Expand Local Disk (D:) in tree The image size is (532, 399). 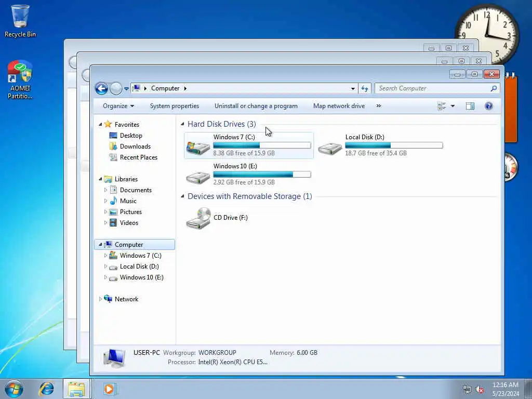(x=105, y=267)
